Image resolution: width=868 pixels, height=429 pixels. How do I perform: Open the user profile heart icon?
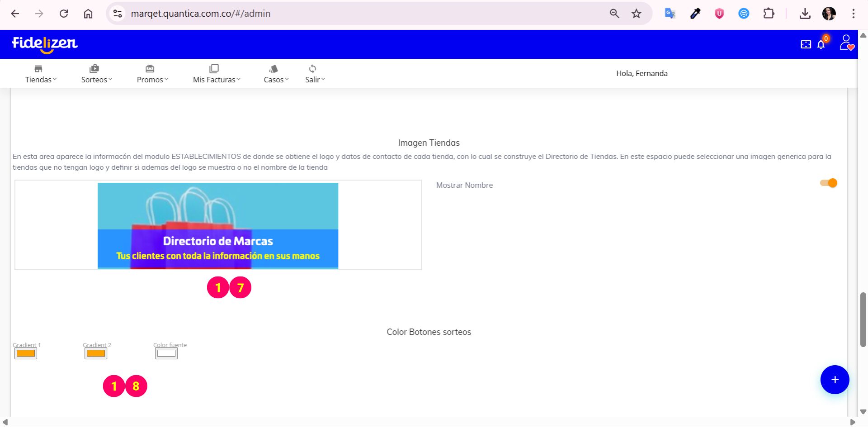click(x=846, y=43)
